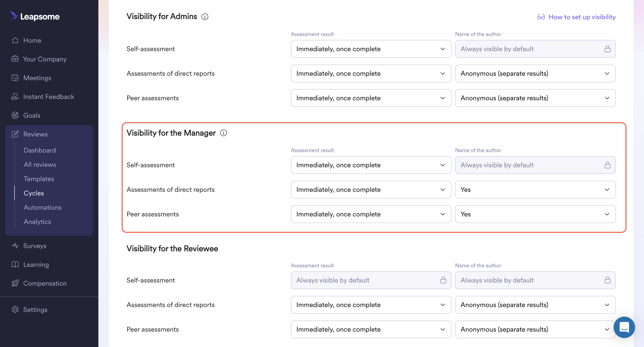Click Admins 'Always visible by default' locked field
This screenshot has height=347, width=644.
coord(535,49)
